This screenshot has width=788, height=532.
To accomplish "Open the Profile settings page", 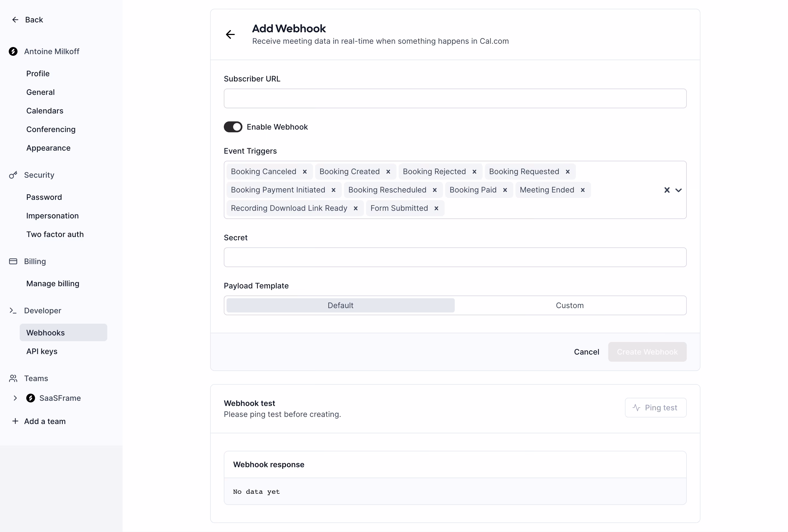I will point(38,74).
